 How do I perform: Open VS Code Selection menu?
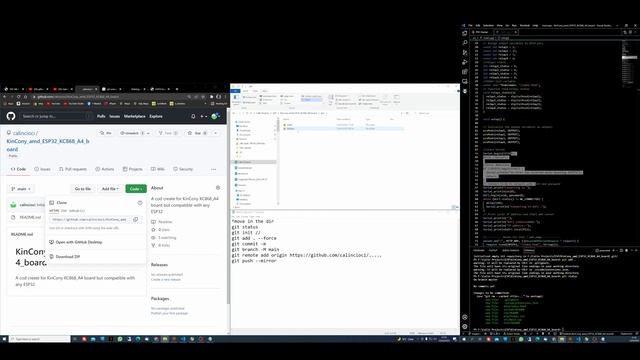(x=488, y=25)
